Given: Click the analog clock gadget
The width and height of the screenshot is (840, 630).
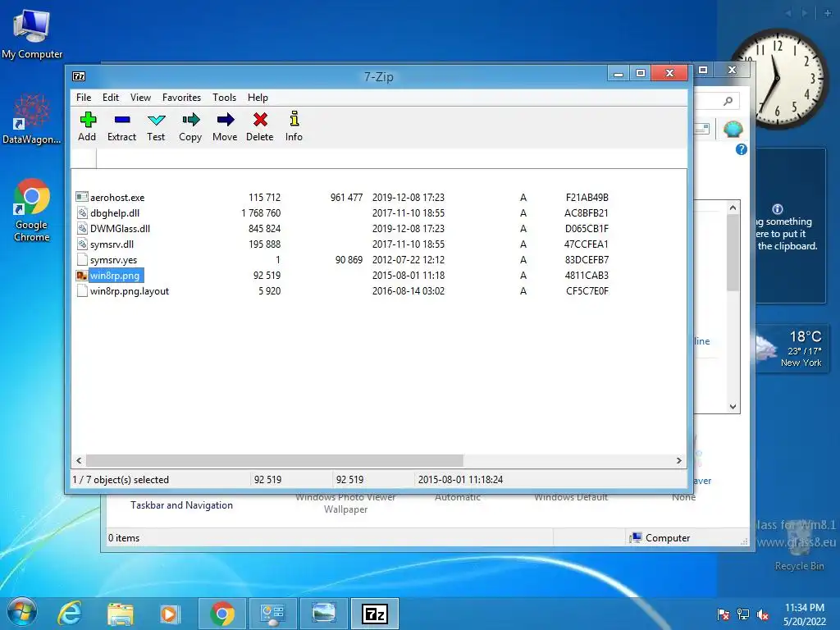Looking at the screenshot, I should pyautogui.click(x=777, y=79).
